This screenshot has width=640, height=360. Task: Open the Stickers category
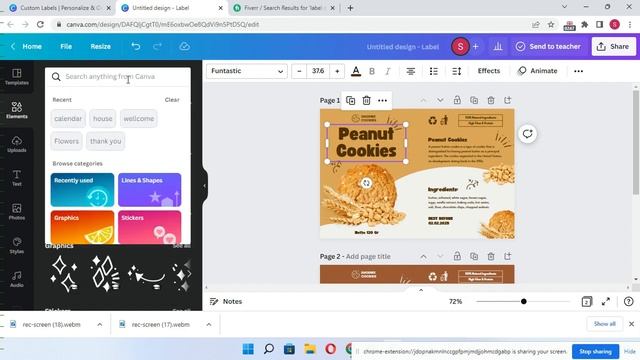[149, 227]
